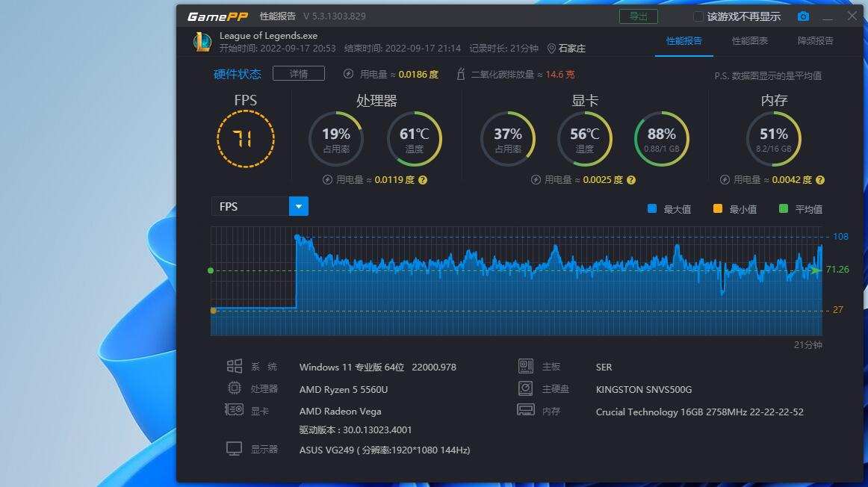Enable the 该游戏不再显示 checkbox

[x=698, y=16]
